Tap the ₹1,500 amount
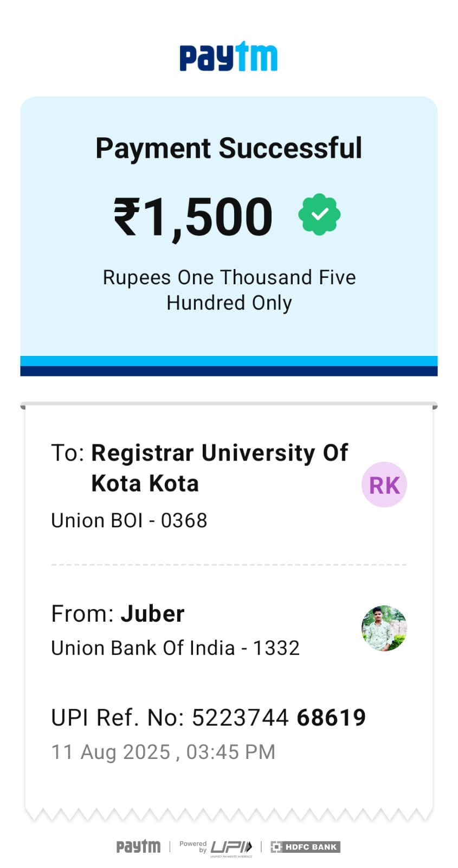Viewport: 458px width, 868px height. point(192,217)
